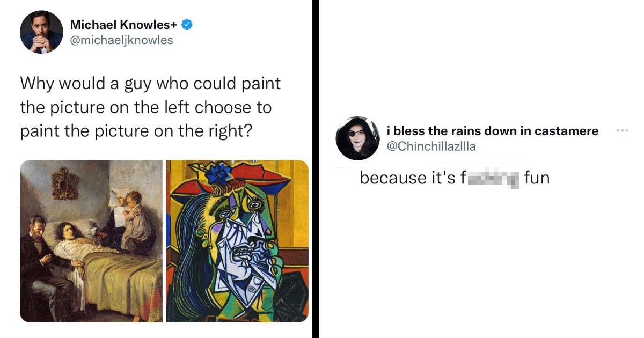Viewport: 644px width, 338px height.
Task: Click the Michael Knowles+ display name
Action: pos(124,24)
